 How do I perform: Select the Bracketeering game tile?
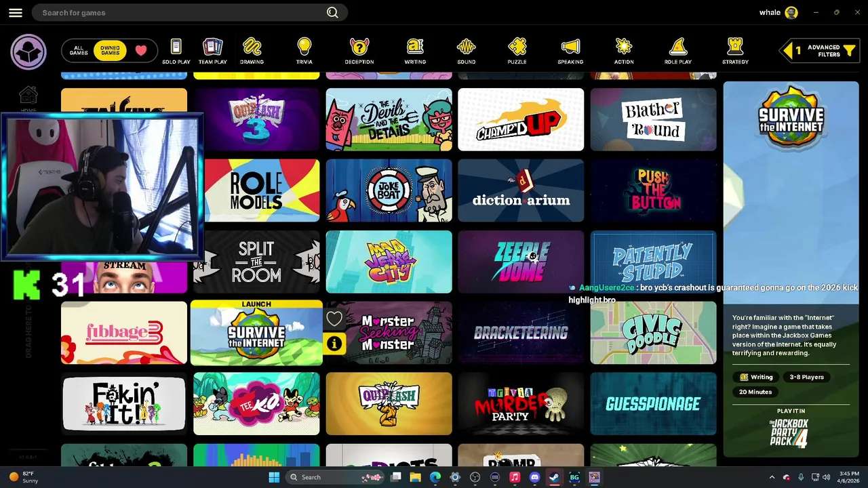point(521,333)
